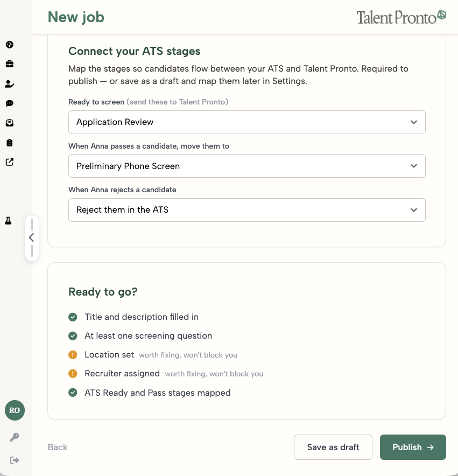Click the key icon in sidebar
Screen dimensions: 458x476
pyautogui.click(x=15, y=437)
